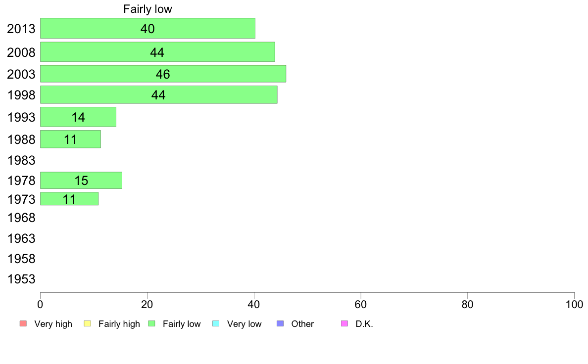
Task: Click the green Fairly low legend swatch
Action: pos(151,323)
